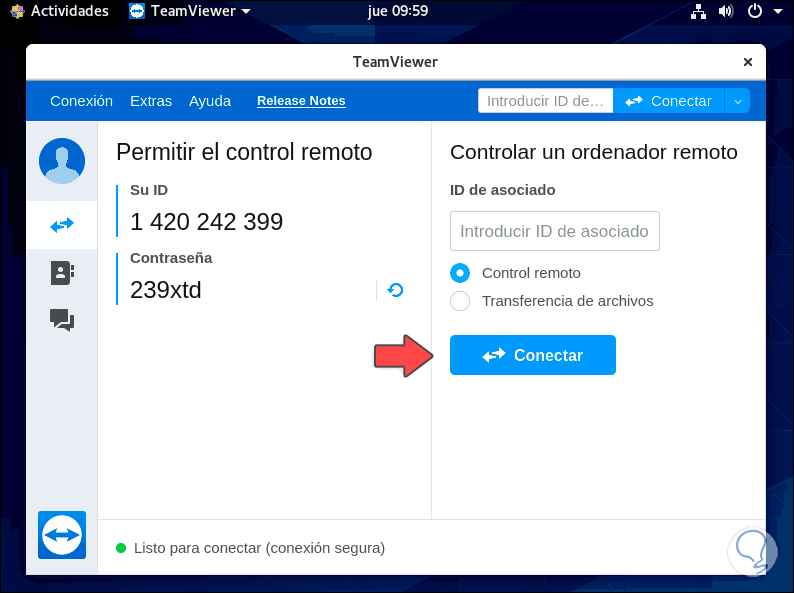Click the header Introducir ID search field
This screenshot has width=794, height=593.
coord(545,101)
